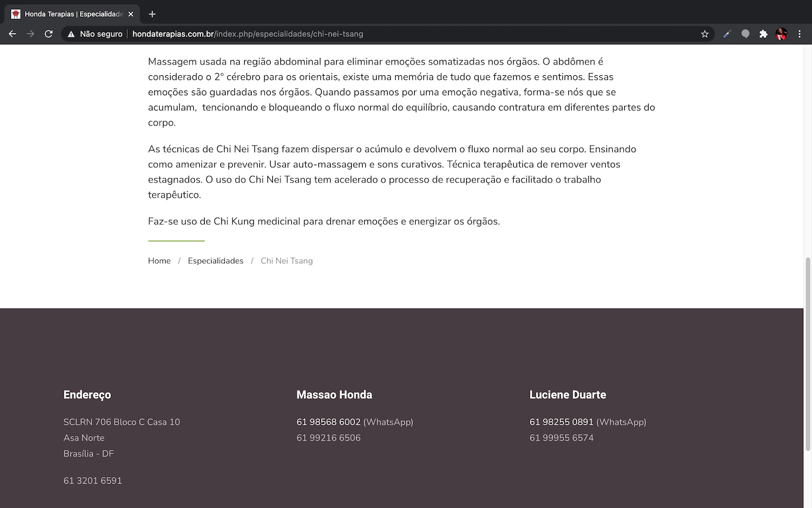Click the Luciene Duarte heading
The height and width of the screenshot is (508, 812).
567,395
